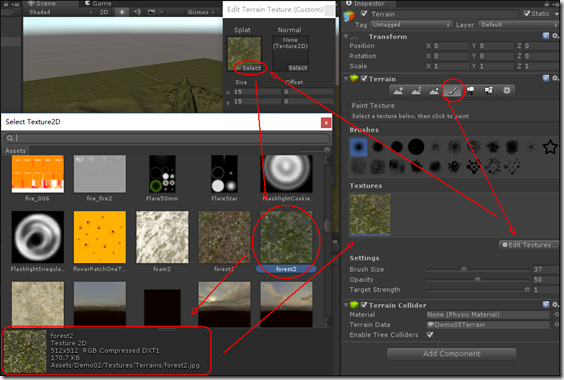This screenshot has width=564, height=380.
Task: Select the Place Trees tool
Action: (x=470, y=91)
